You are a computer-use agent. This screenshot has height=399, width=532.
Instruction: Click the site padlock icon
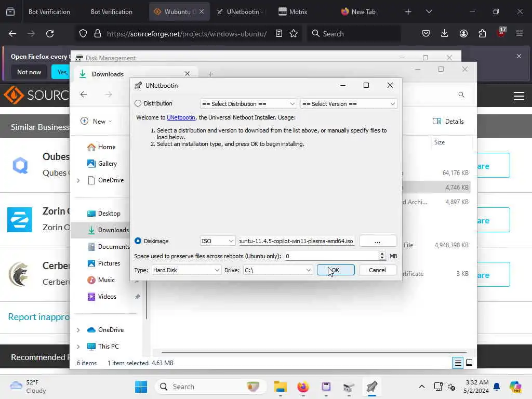coord(97,34)
